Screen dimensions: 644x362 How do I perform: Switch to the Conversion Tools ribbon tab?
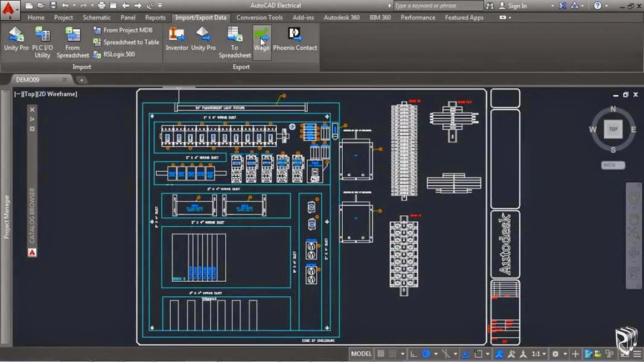(x=259, y=17)
